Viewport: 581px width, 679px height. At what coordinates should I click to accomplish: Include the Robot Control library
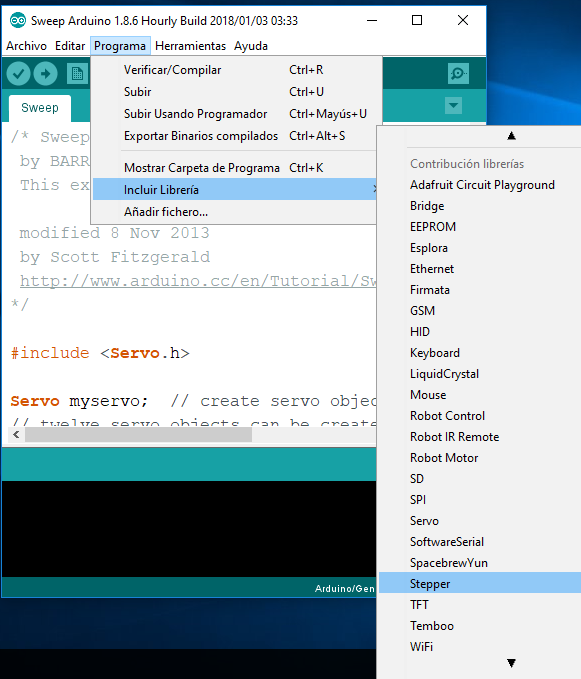click(x=480, y=416)
